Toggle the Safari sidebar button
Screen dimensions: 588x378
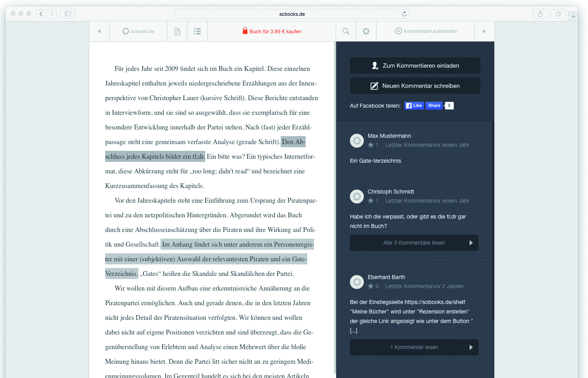click(68, 14)
